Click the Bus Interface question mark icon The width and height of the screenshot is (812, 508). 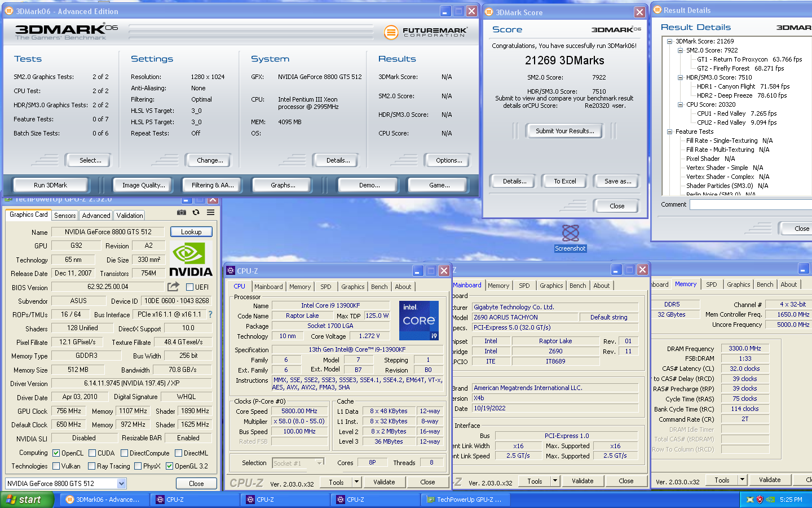(x=210, y=314)
